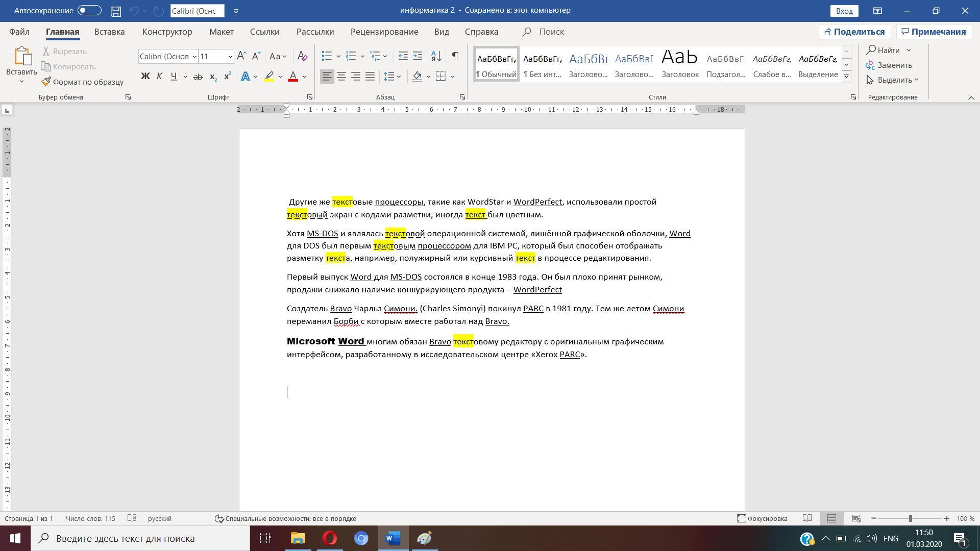Expand the Styles gallery with the More arrow

tap(846, 77)
